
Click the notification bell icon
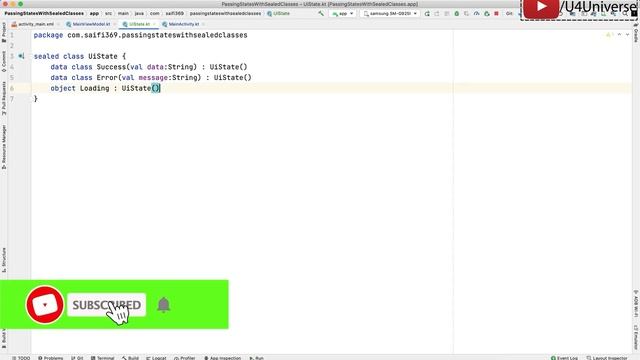coord(164,305)
